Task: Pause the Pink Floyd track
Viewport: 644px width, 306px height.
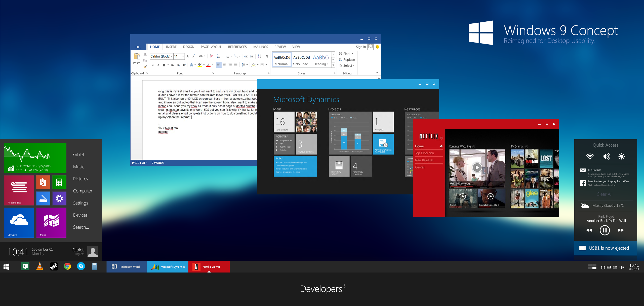Action: pyautogui.click(x=605, y=230)
